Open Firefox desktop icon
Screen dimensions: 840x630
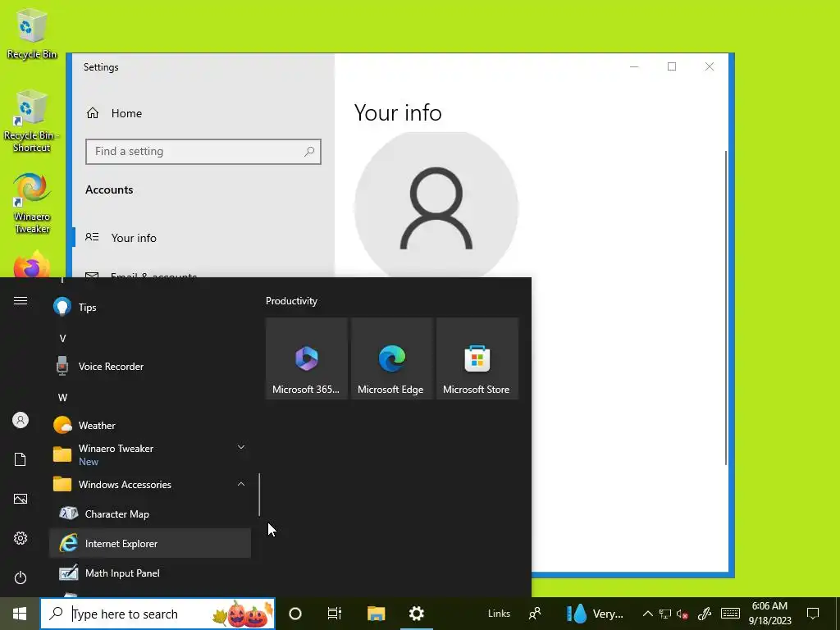coord(32,265)
